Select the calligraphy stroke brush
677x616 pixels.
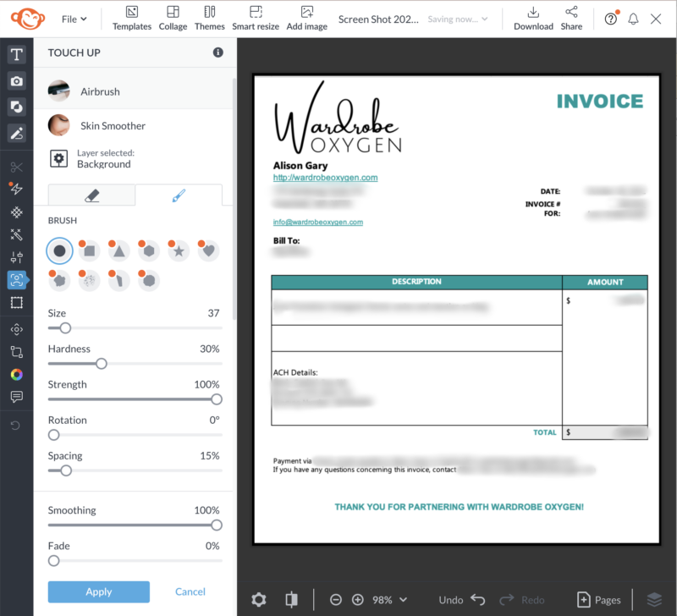click(119, 281)
